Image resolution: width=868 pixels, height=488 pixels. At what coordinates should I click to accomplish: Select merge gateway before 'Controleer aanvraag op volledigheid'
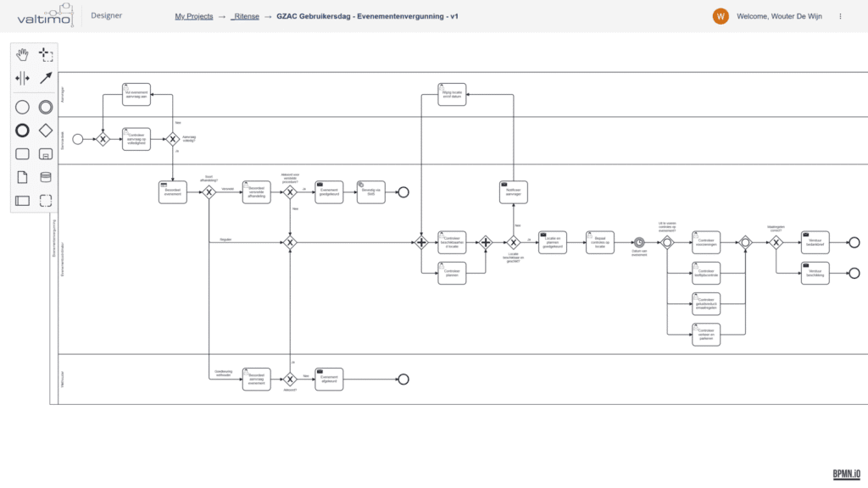pos(103,139)
